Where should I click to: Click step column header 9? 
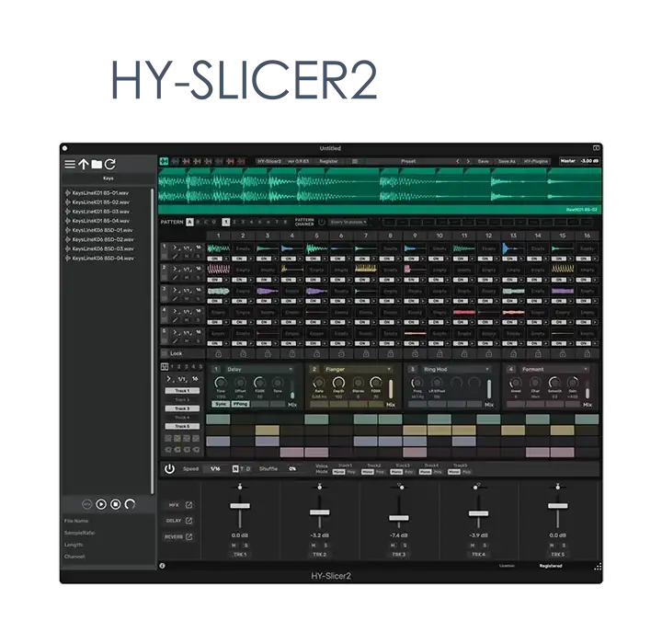point(415,236)
